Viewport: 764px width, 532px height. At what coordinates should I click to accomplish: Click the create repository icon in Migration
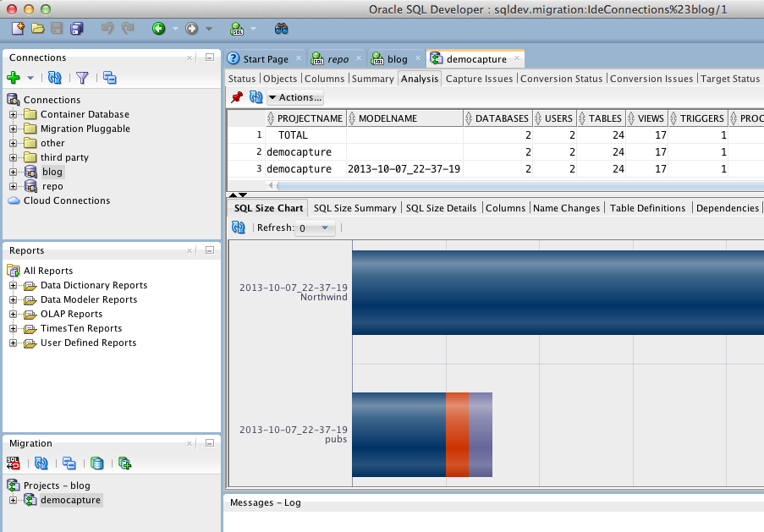coord(124,463)
